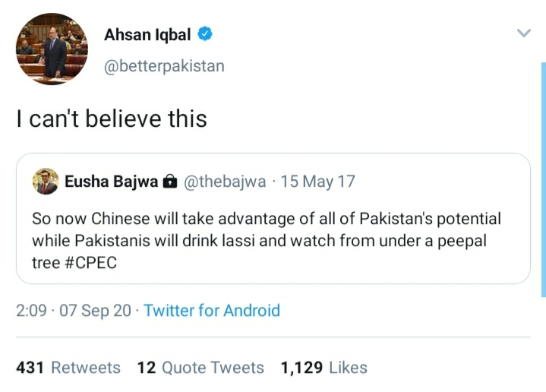Click Eusha Bajwa's small avatar
Screen dimensions: 546x392
(x=46, y=182)
